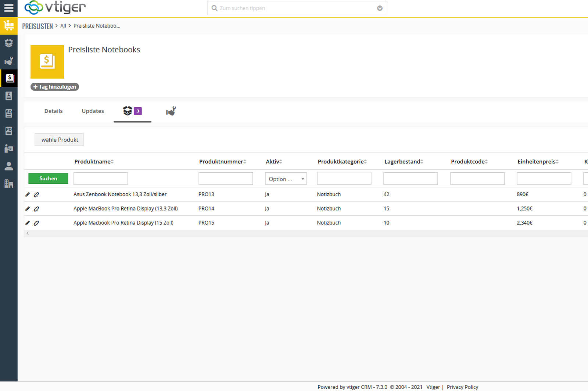The image size is (588, 391).
Task: Go to PREISLISTEN module breadcrumb
Action: coord(37,26)
